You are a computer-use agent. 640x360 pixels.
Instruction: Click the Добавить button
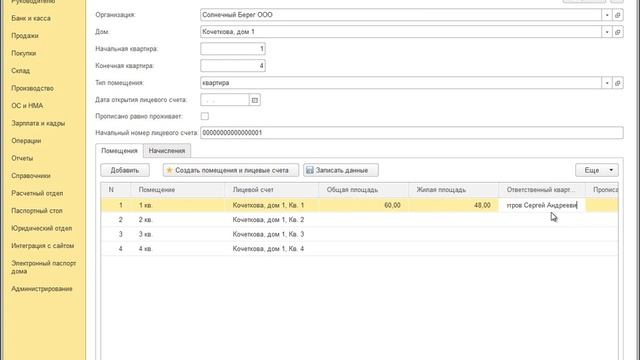pos(125,170)
